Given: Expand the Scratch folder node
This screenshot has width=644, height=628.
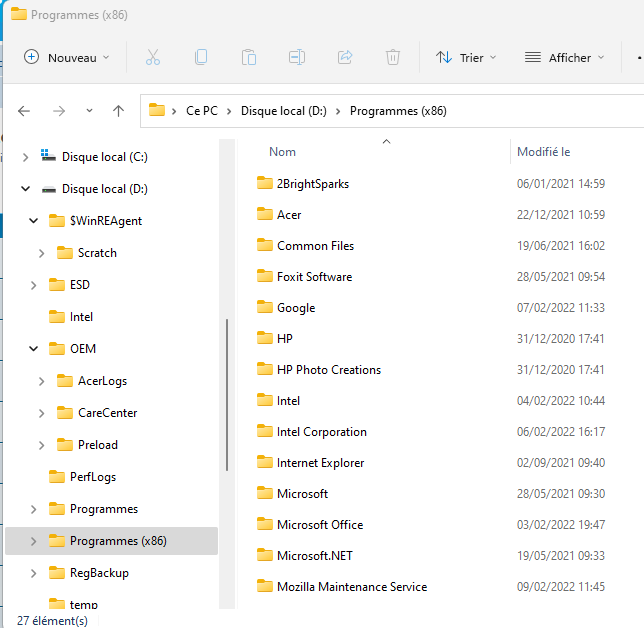Looking at the screenshot, I should pyautogui.click(x=41, y=253).
